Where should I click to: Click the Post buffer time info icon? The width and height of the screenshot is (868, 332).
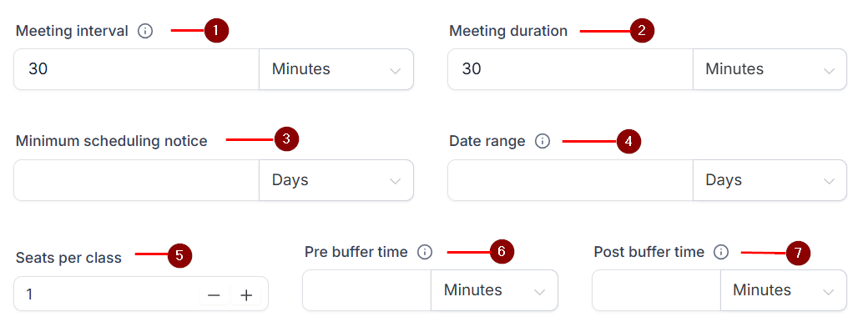[x=721, y=252]
